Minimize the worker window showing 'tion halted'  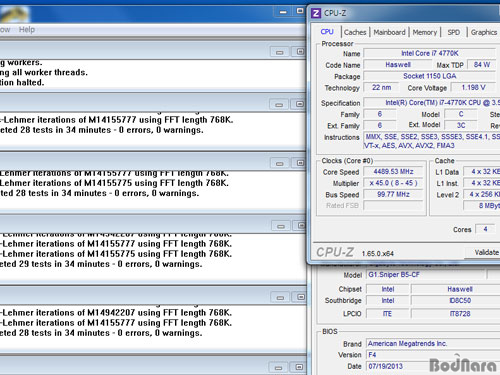279,52
